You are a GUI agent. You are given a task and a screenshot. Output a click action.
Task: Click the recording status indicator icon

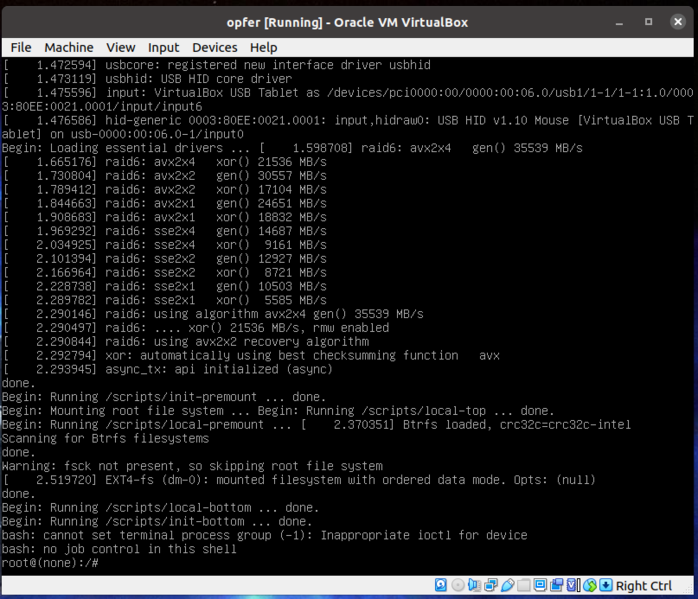(557, 585)
